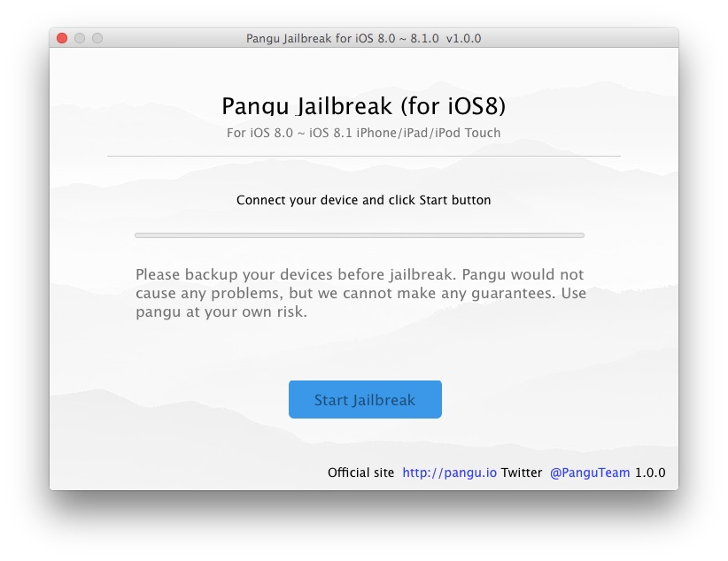Click the Start Jailbreak button
This screenshot has height=561, width=728.
365,400
